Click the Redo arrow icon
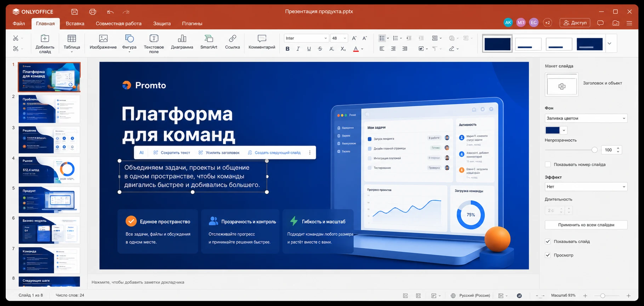644x306 pixels. 126,12
